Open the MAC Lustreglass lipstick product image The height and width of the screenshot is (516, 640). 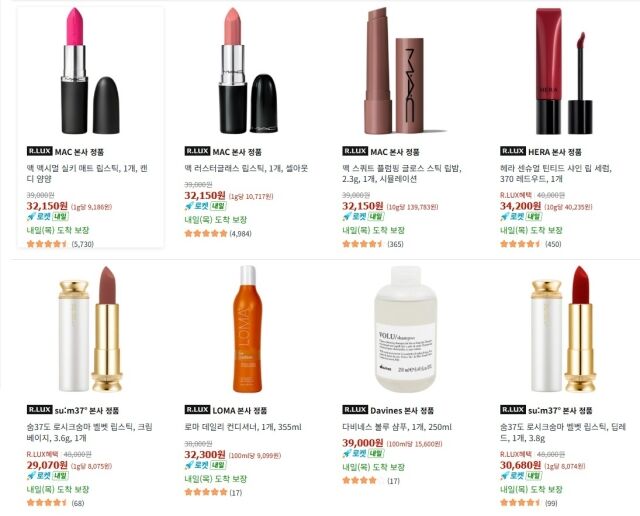248,71
